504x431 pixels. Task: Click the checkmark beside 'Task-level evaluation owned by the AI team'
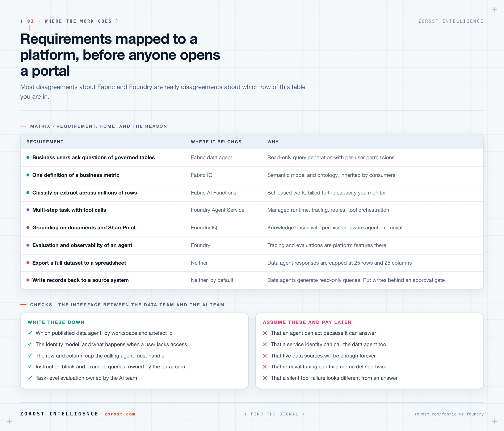point(30,378)
